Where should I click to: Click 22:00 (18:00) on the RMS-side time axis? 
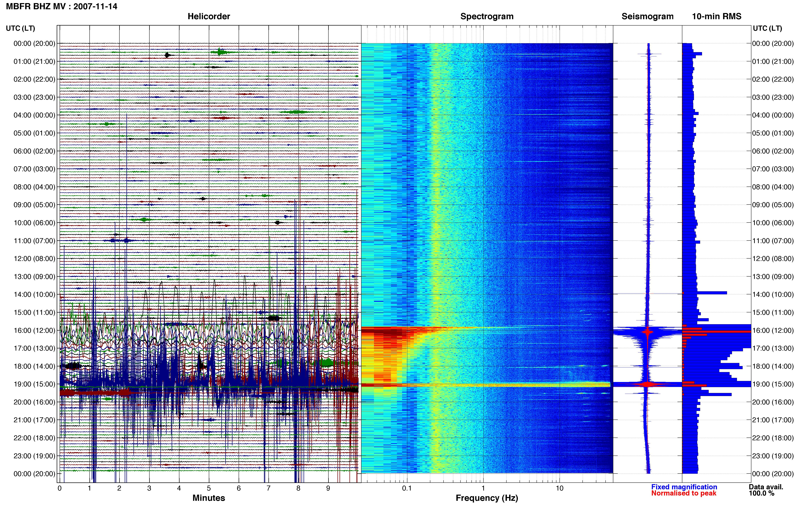coord(773,438)
